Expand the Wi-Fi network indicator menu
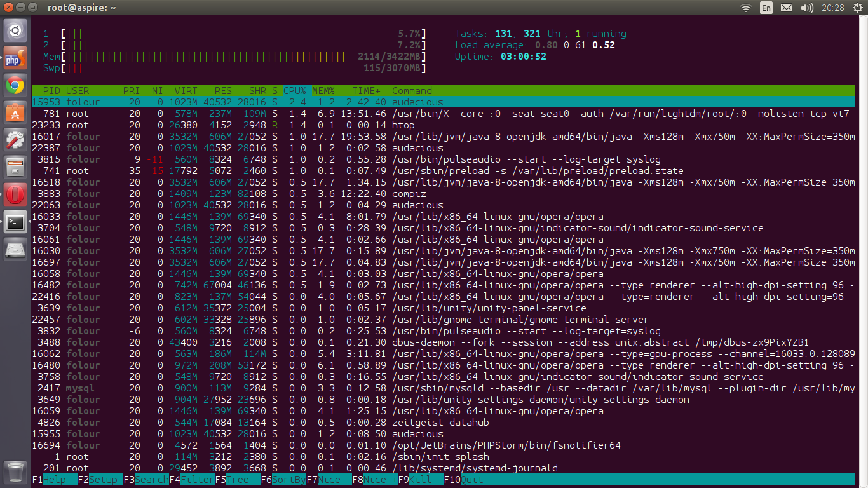Viewport: 868px width, 488px height. coord(746,8)
